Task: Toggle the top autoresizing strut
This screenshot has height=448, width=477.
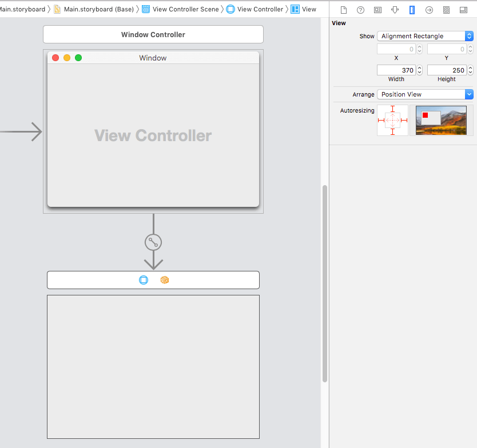Action: point(392,109)
